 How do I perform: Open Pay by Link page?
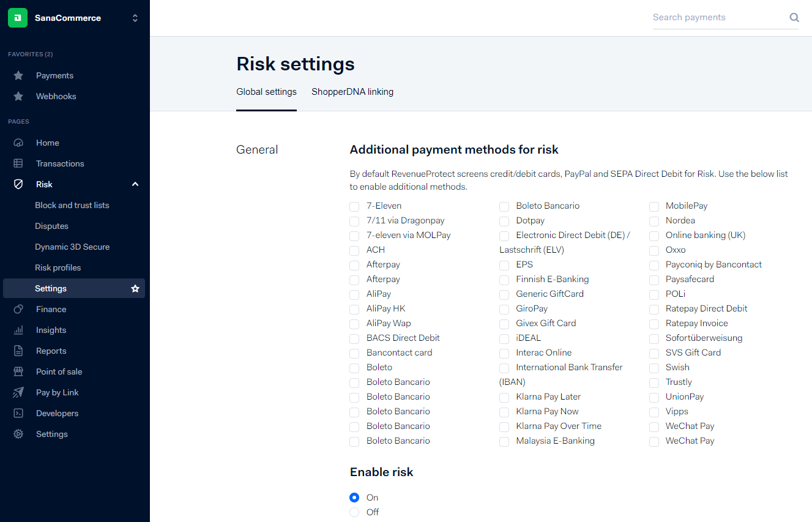[58, 392]
